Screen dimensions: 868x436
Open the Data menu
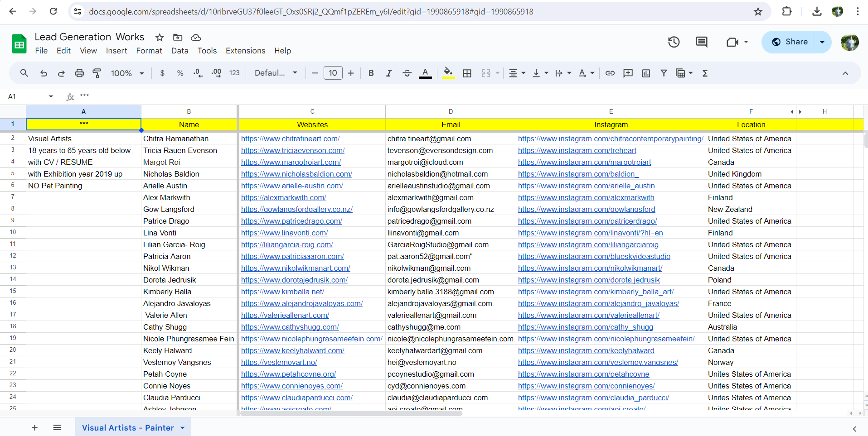click(179, 51)
